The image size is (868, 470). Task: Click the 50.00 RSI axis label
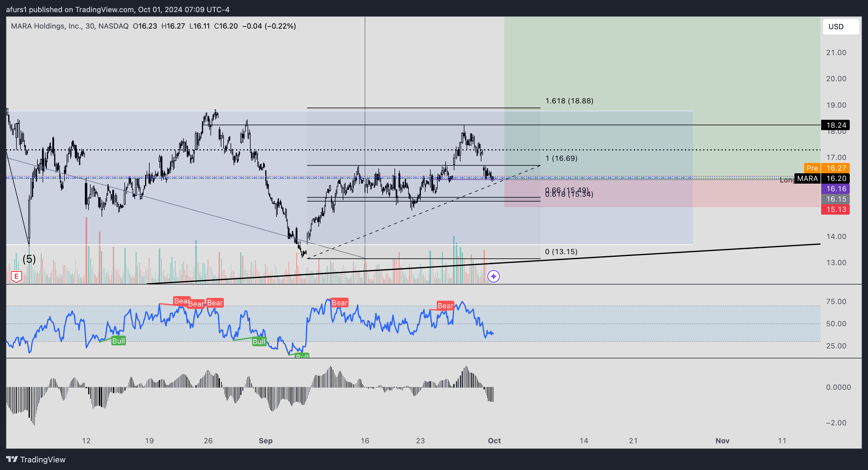click(x=836, y=324)
